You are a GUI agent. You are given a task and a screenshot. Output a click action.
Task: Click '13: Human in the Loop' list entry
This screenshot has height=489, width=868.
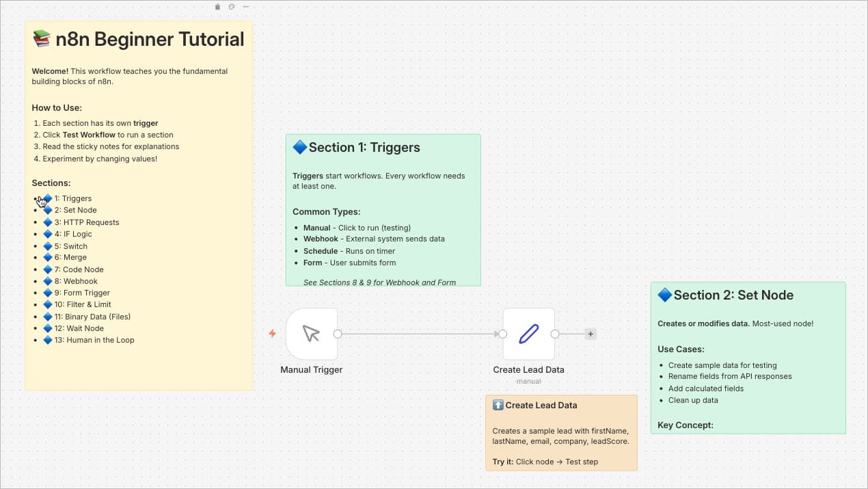100,340
